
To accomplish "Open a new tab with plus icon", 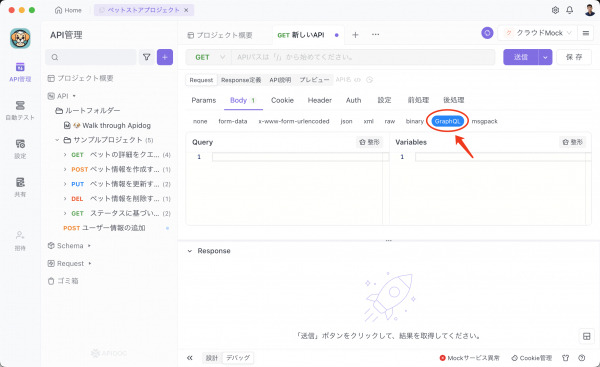I will [x=355, y=35].
